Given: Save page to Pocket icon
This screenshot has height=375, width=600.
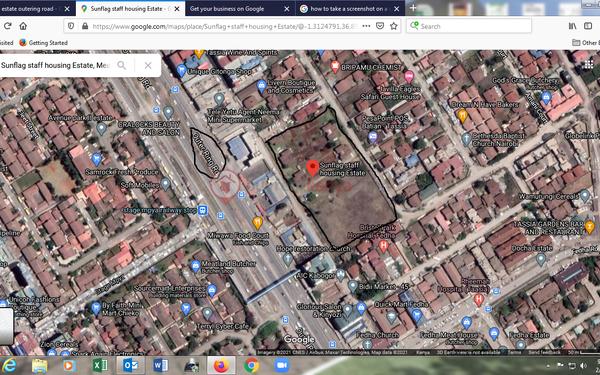Looking at the screenshot, I should tap(380, 26).
